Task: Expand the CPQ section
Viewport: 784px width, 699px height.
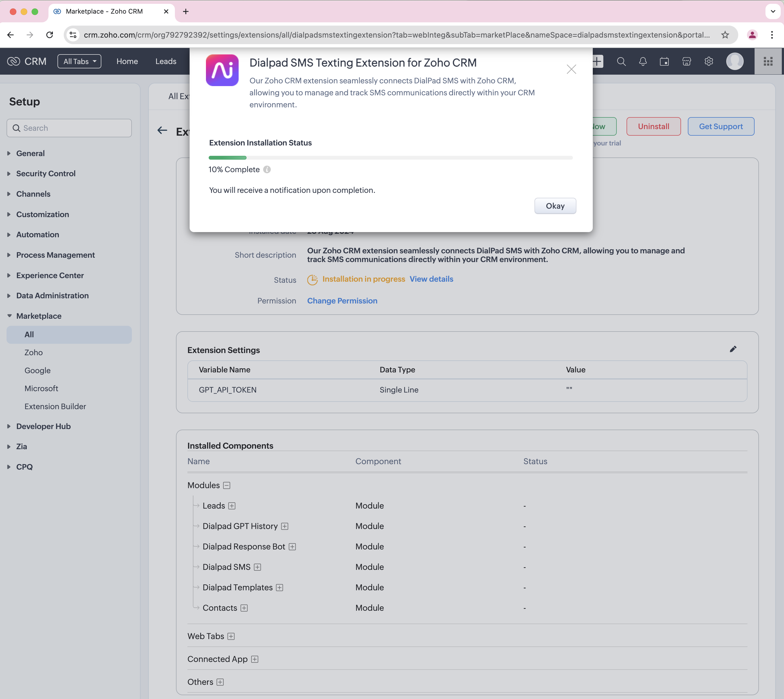Action: 24,467
